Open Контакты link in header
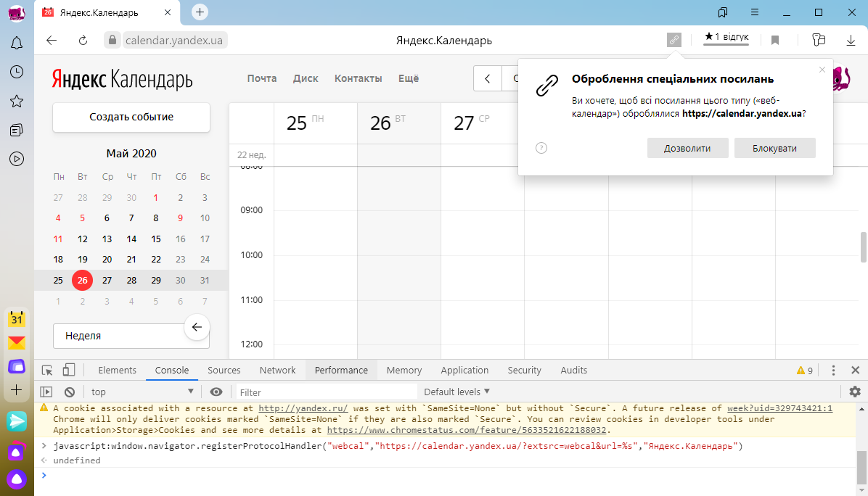The image size is (868, 496). coord(359,78)
